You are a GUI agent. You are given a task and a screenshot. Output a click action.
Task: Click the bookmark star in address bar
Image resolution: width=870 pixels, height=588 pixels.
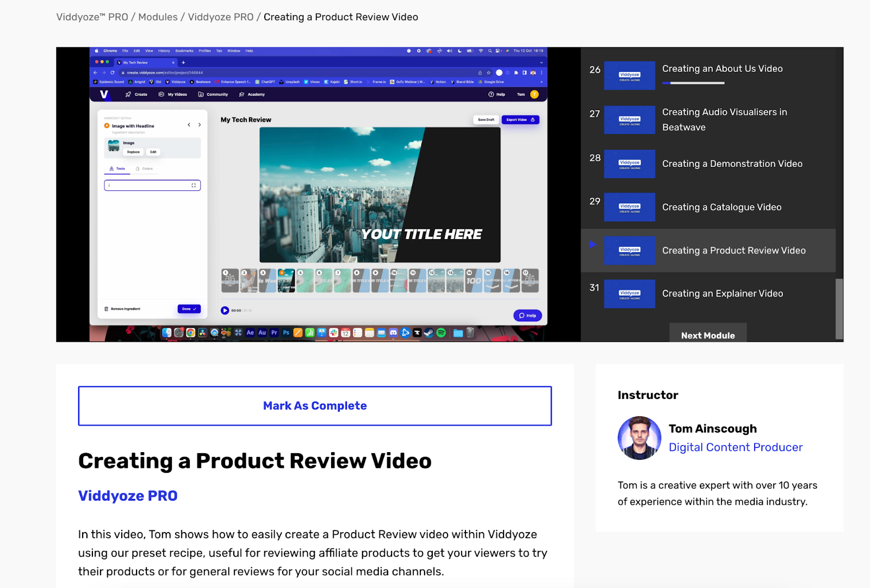tap(488, 73)
